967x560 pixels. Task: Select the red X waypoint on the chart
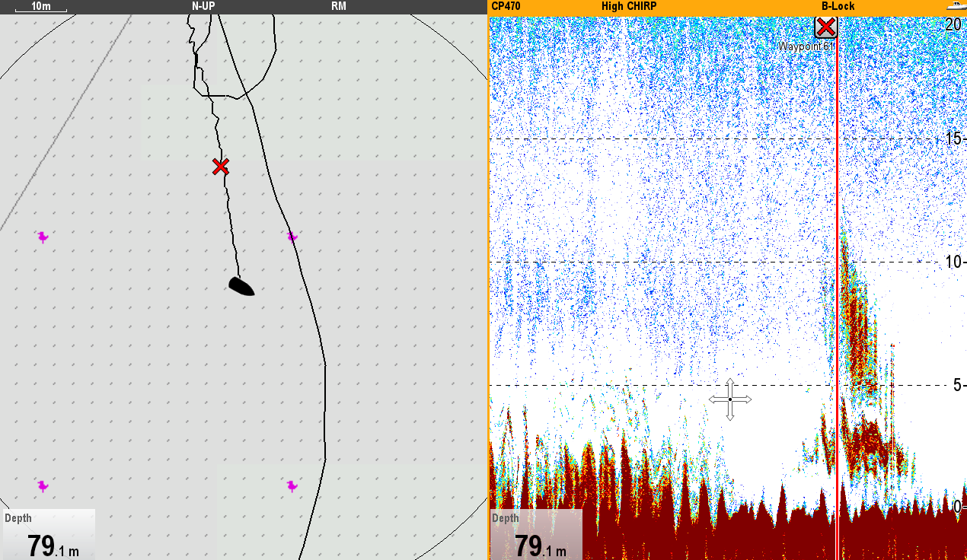point(220,167)
